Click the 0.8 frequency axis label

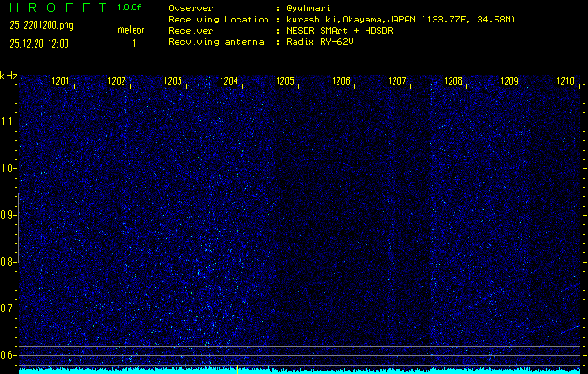pos(7,262)
